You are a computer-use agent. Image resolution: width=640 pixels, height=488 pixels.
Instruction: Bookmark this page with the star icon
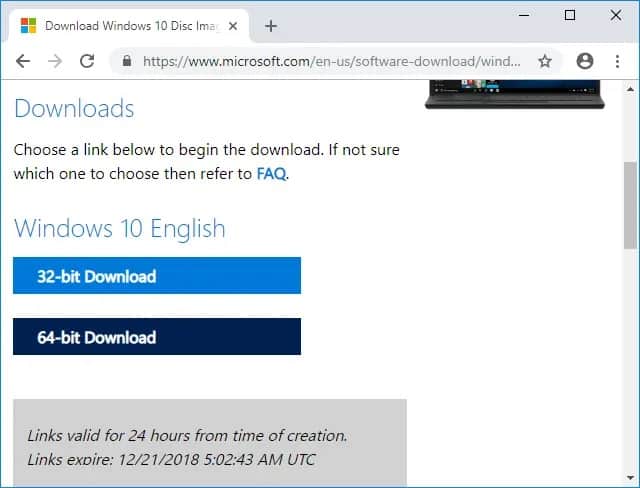click(x=545, y=61)
